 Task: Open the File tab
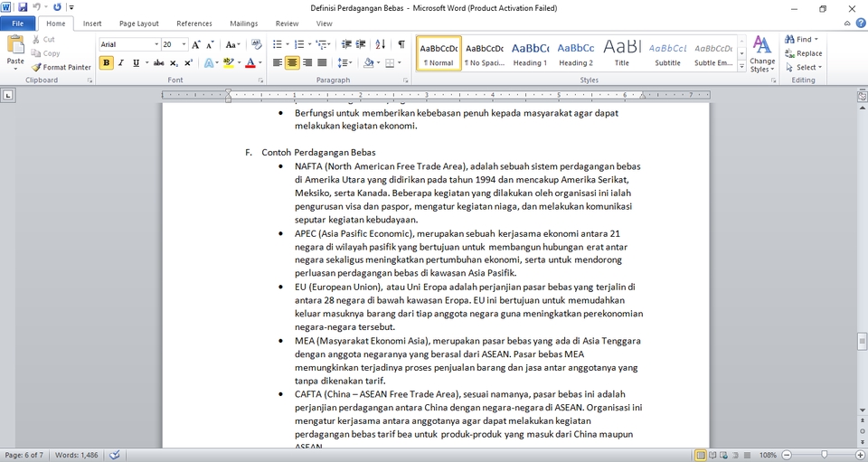(18, 24)
